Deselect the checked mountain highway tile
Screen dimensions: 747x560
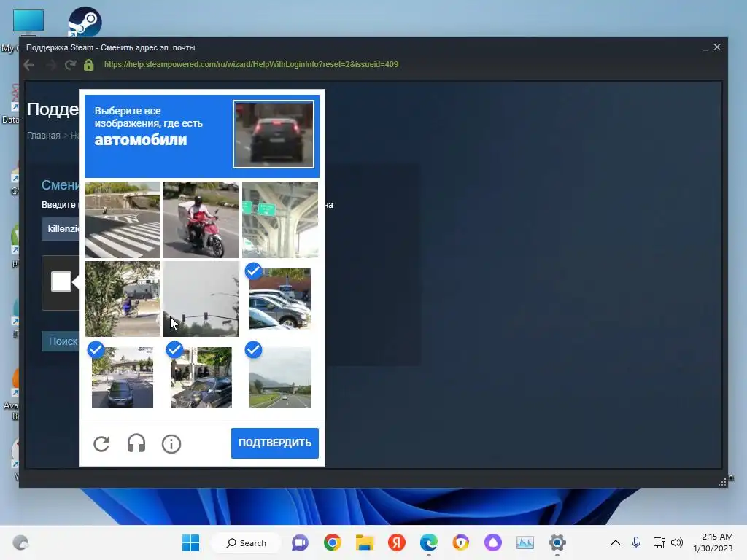click(280, 377)
